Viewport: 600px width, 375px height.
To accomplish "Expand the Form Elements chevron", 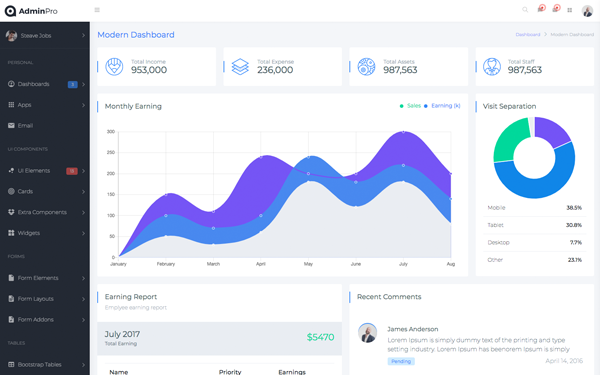I will (x=83, y=278).
